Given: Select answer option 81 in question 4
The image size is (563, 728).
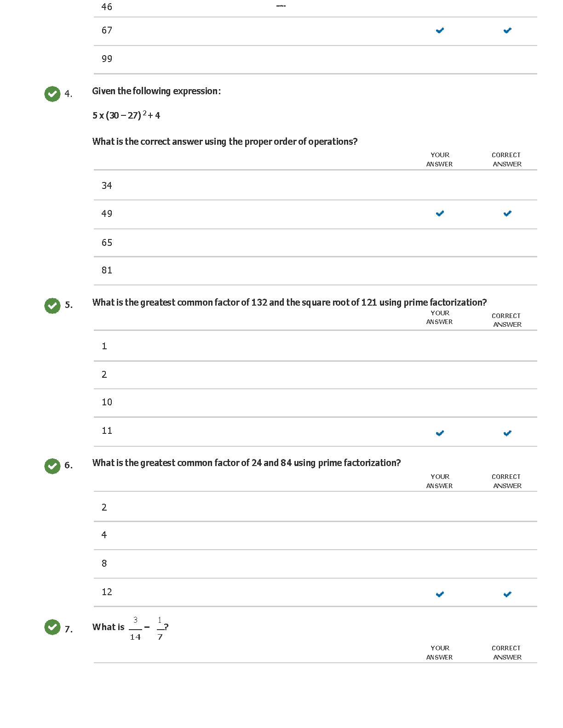Looking at the screenshot, I should (107, 270).
